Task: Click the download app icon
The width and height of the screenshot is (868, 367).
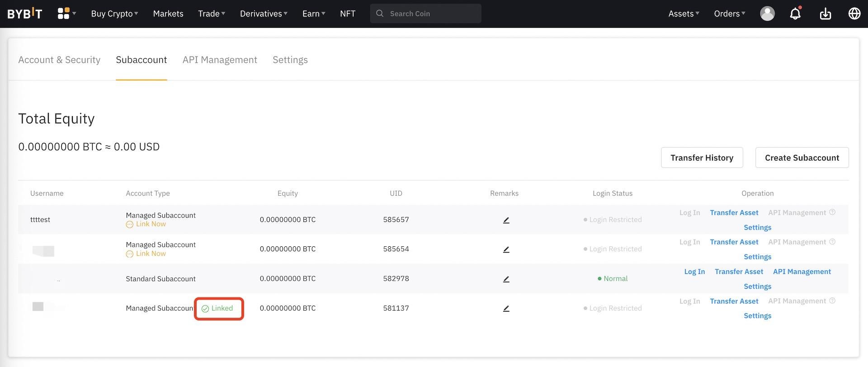Action: tap(826, 14)
